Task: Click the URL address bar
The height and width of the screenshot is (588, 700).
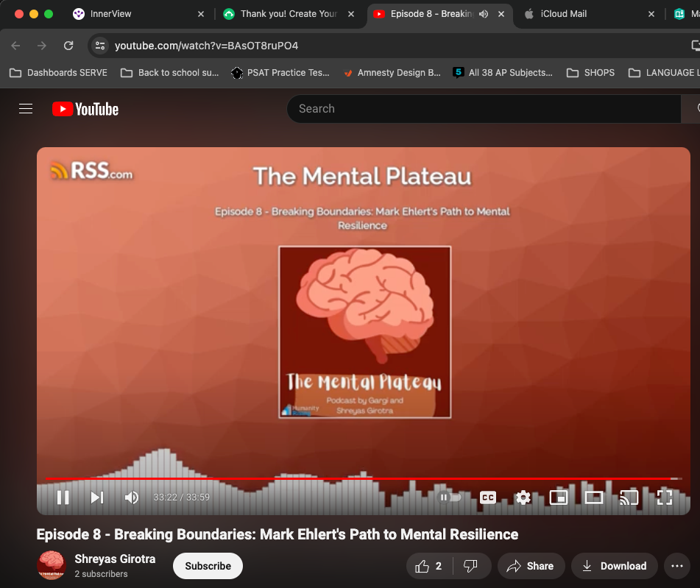Action: [x=393, y=46]
